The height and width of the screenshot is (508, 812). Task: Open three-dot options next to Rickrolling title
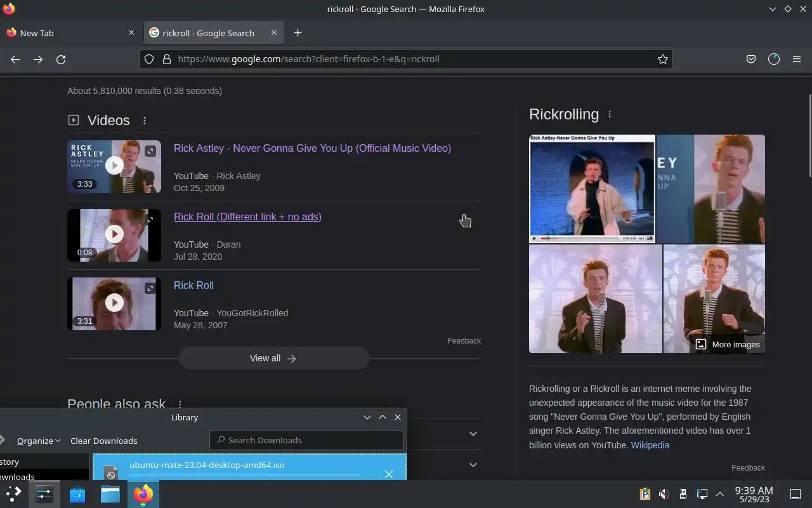(x=610, y=114)
